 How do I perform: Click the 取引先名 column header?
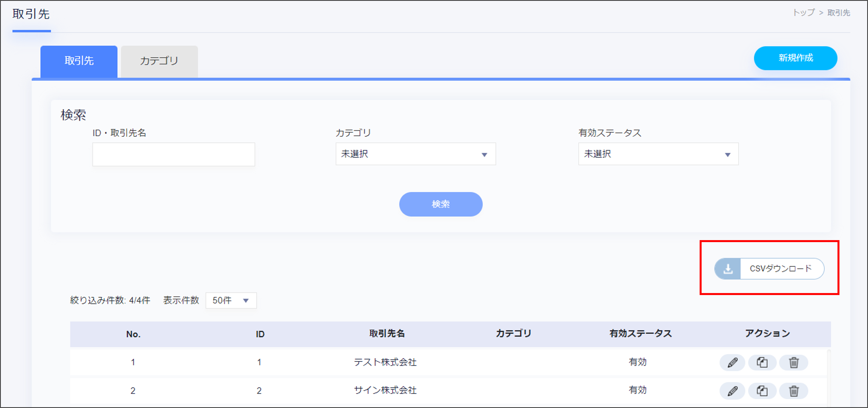(x=387, y=334)
